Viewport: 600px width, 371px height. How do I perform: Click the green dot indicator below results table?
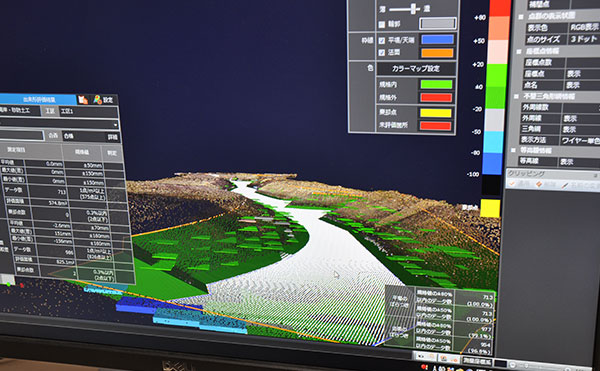(8, 284)
